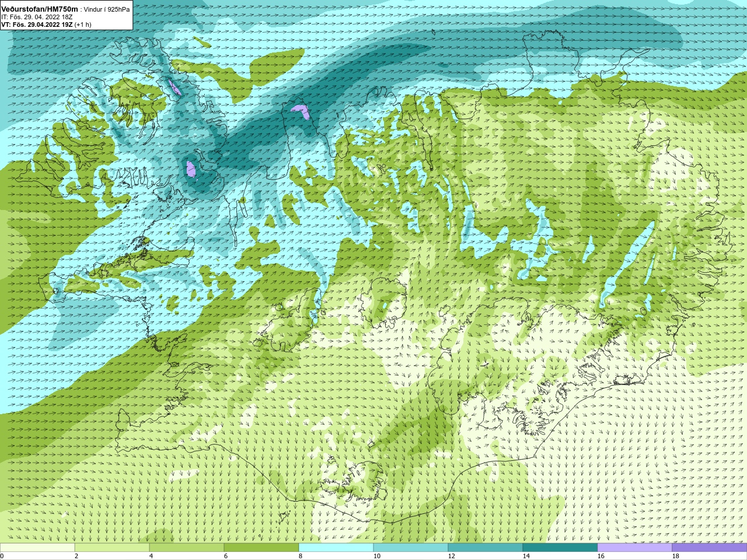The width and height of the screenshot is (747, 560).
Task: Click the pale 0–2 legend color segment
Action: (x=37, y=548)
